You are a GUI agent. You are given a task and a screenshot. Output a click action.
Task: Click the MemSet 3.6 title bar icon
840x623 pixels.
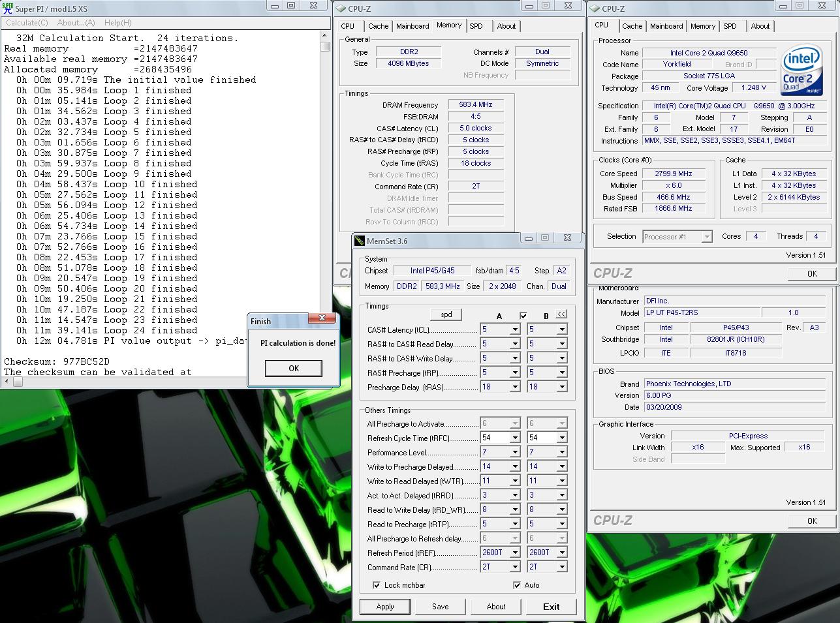pyautogui.click(x=359, y=241)
